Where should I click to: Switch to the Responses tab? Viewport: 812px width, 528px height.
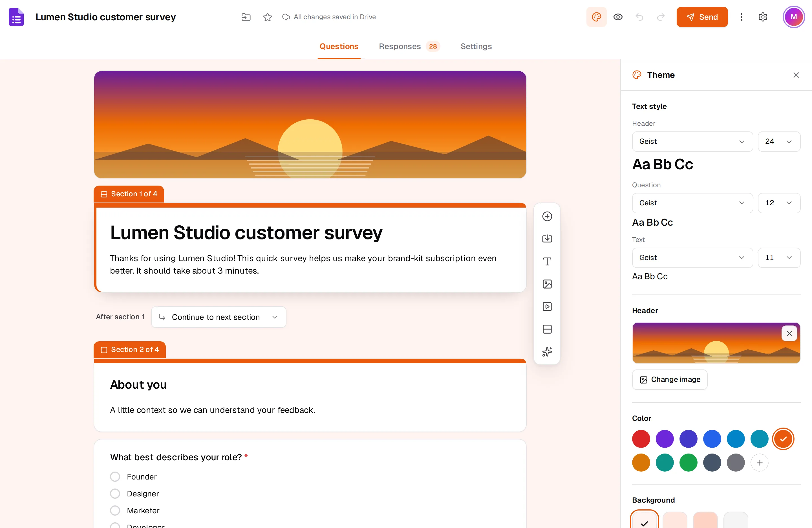tap(409, 47)
